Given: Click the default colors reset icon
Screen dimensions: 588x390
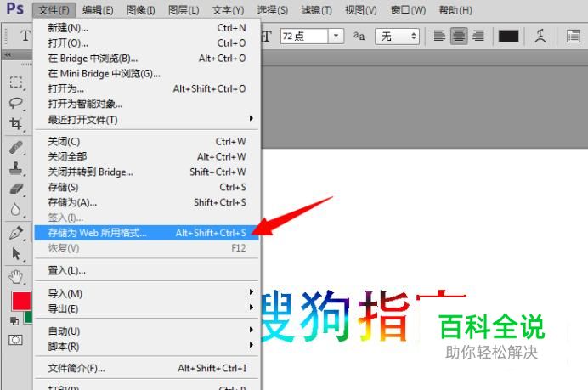Looking at the screenshot, I should click(14, 321).
